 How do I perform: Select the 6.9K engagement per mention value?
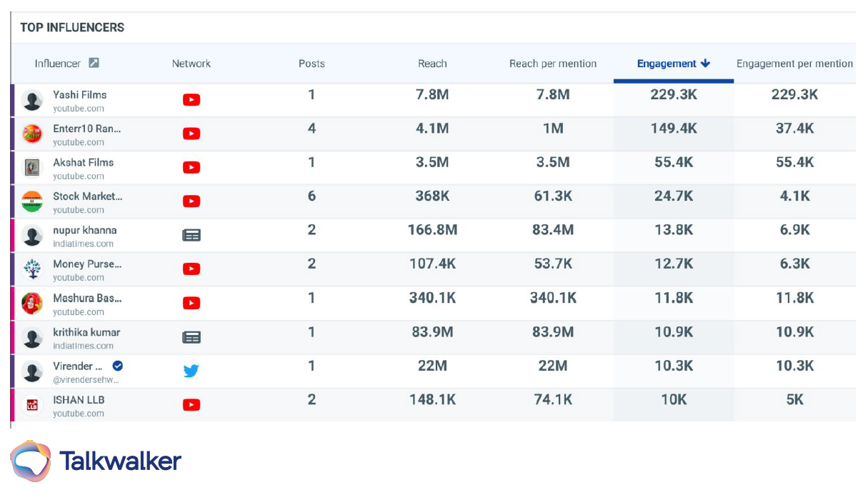click(794, 230)
